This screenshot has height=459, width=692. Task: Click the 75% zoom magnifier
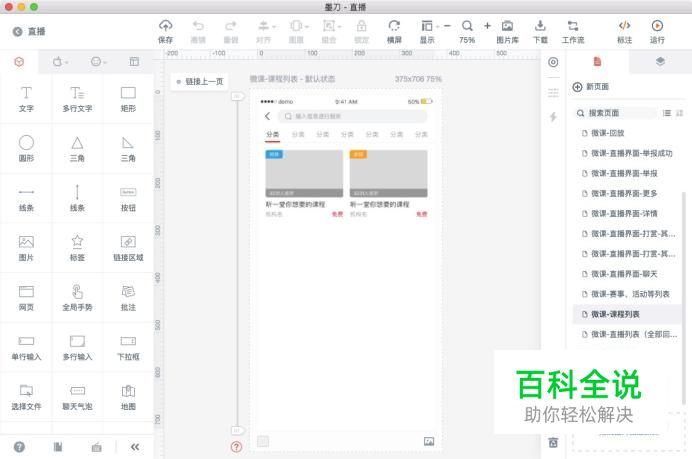click(x=467, y=26)
